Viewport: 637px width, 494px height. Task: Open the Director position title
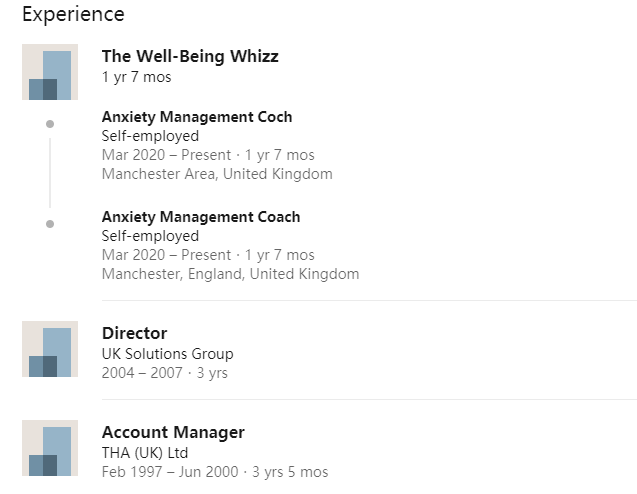click(134, 333)
